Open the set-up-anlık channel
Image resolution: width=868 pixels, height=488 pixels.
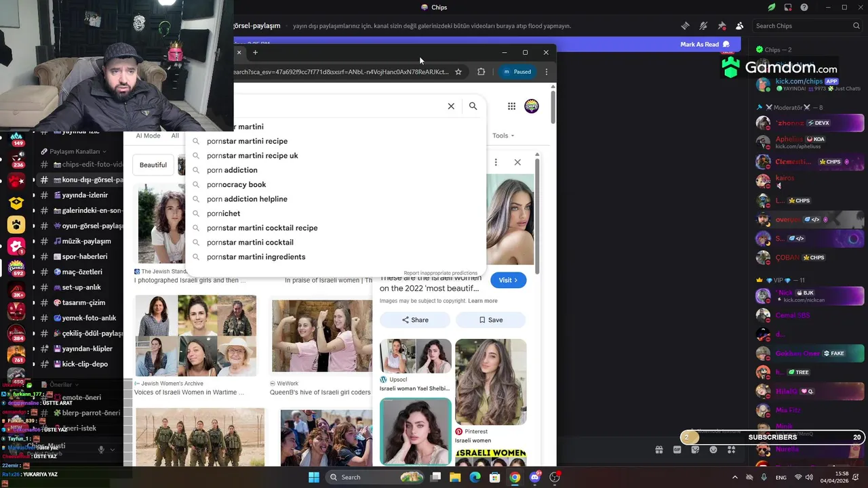coord(81,287)
